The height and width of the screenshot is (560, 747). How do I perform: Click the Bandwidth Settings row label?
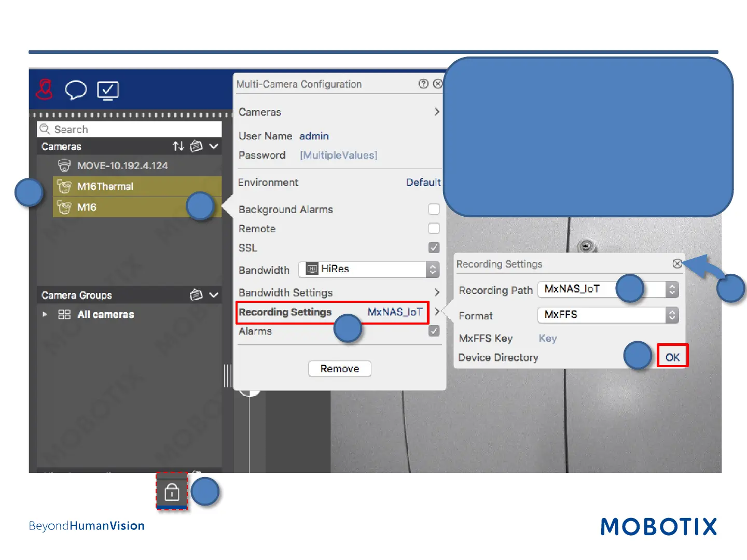[x=286, y=292]
